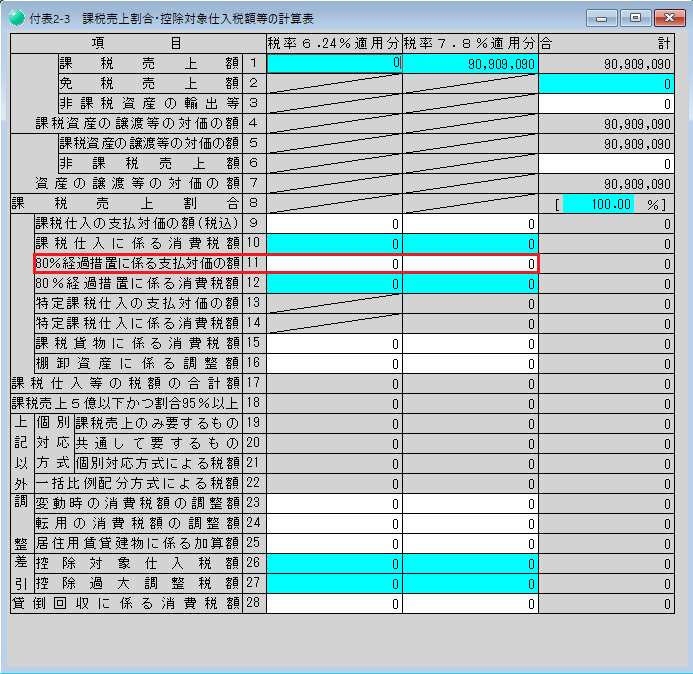Click row 1 課税売上額 7.8% cell with 90,909,090

pos(470,63)
